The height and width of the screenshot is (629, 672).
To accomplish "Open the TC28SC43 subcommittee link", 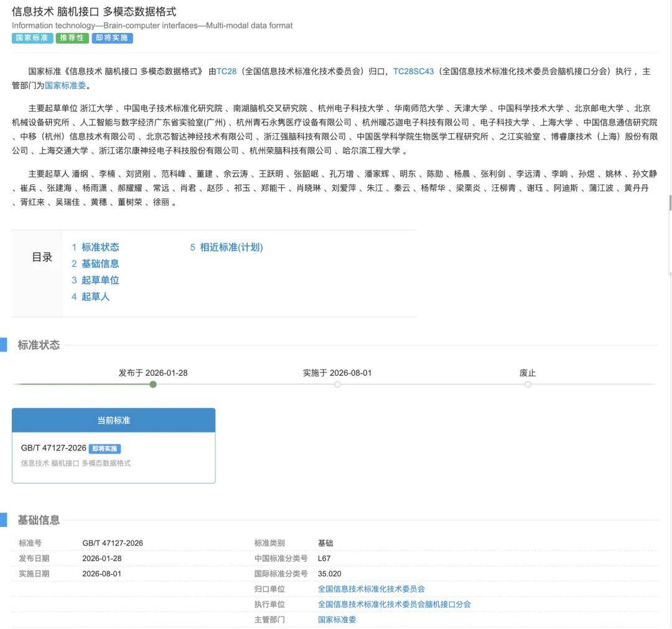I will pos(413,72).
